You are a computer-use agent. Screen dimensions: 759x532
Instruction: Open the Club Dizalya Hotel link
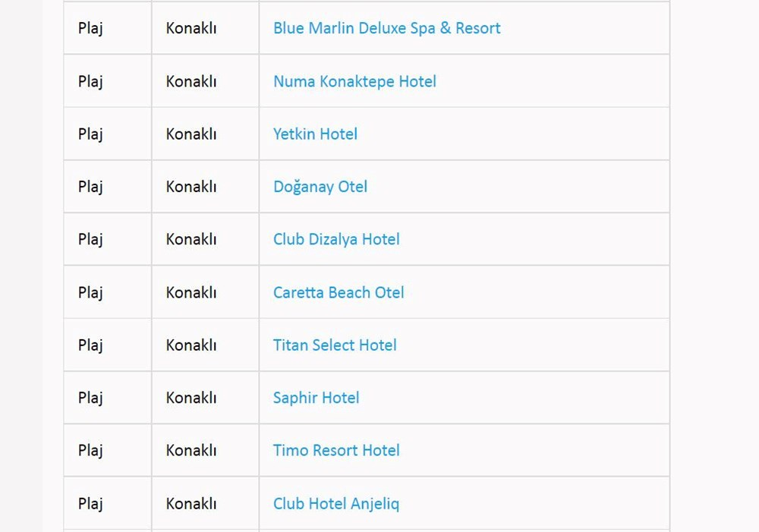[336, 239]
